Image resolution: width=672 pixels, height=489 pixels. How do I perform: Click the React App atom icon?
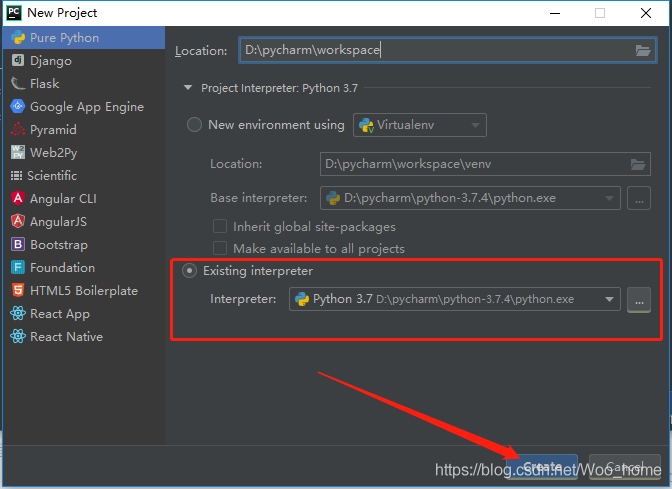tap(18, 313)
